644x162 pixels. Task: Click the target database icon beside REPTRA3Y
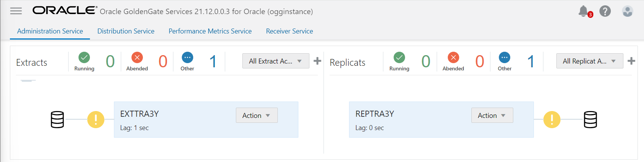590,119
